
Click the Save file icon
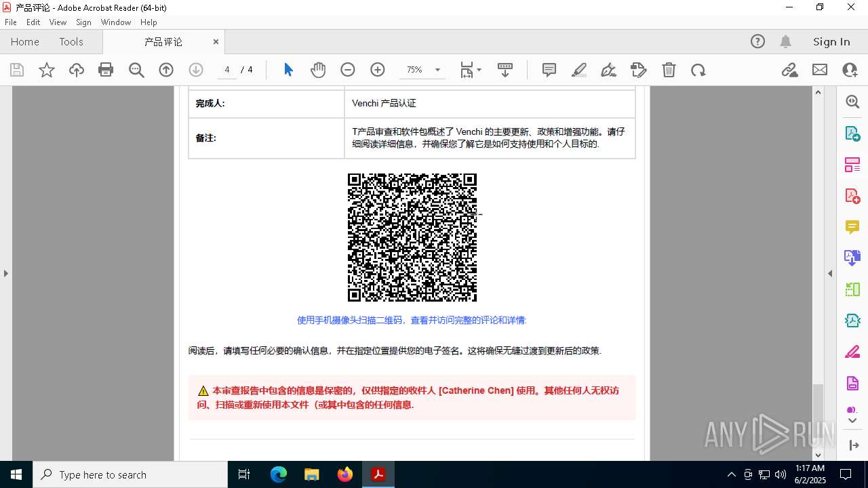coord(17,70)
